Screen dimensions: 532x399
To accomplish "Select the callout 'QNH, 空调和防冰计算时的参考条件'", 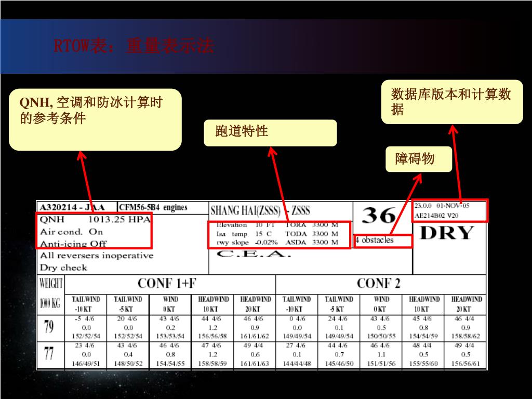I will pyautogui.click(x=95, y=119).
